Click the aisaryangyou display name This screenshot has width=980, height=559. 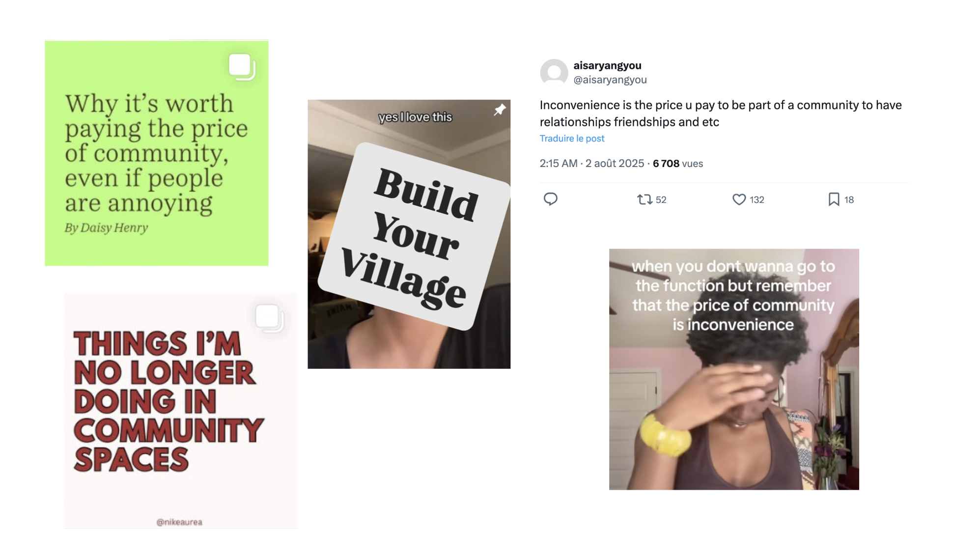(607, 65)
